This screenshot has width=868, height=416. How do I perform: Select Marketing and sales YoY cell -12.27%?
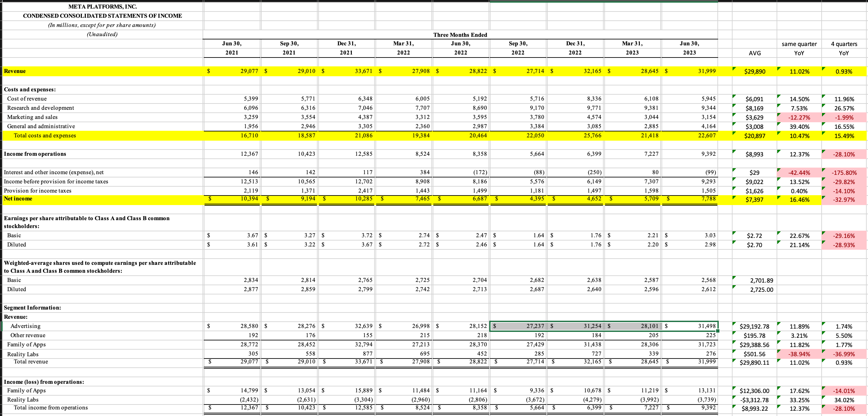point(799,118)
